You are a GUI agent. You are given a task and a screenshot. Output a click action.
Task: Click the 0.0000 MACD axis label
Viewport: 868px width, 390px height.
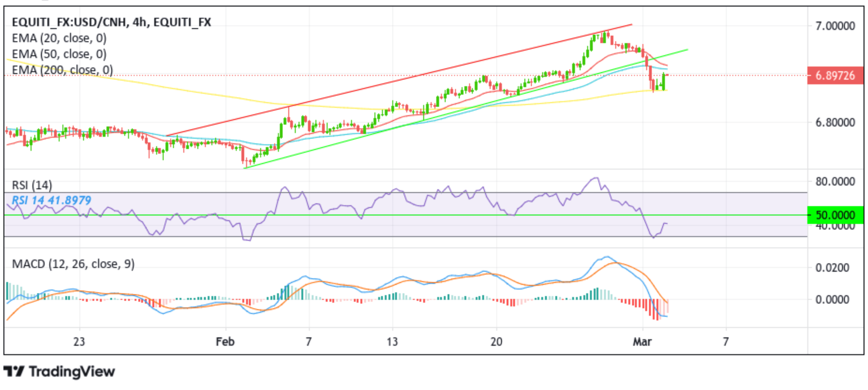pyautogui.click(x=832, y=300)
